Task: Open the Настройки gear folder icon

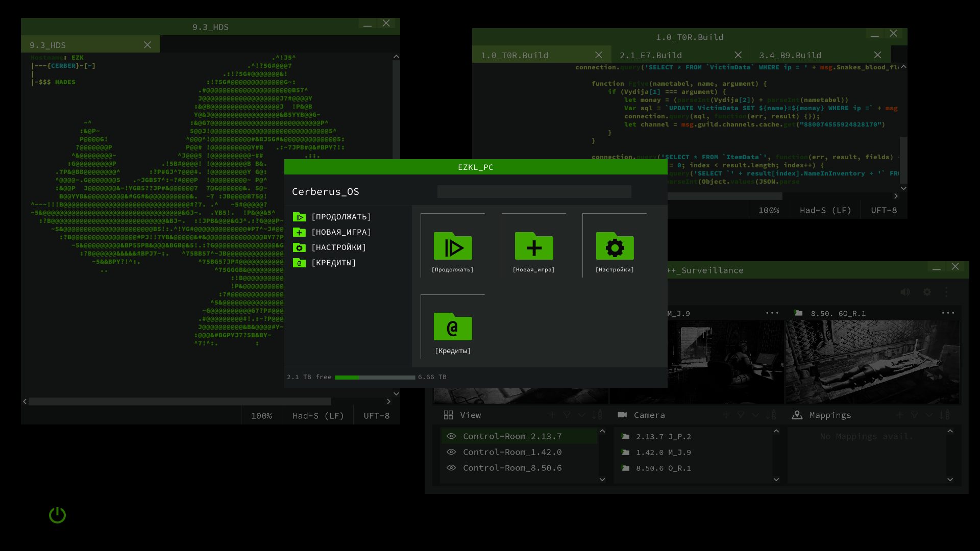Action: pos(615,246)
